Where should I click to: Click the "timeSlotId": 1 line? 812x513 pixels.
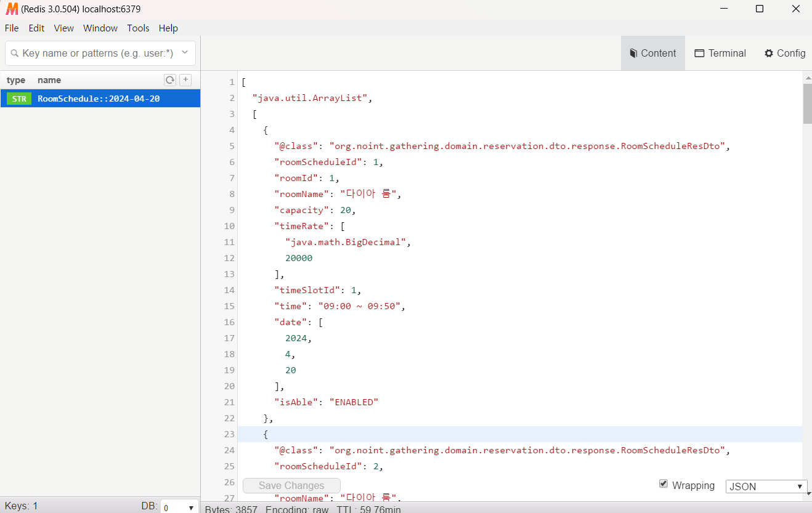[318, 290]
